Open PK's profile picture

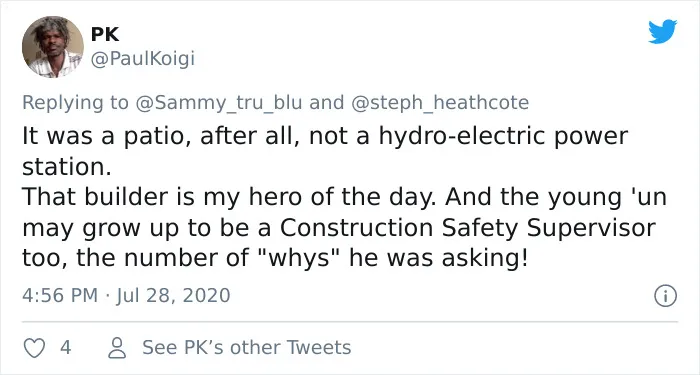coord(53,46)
